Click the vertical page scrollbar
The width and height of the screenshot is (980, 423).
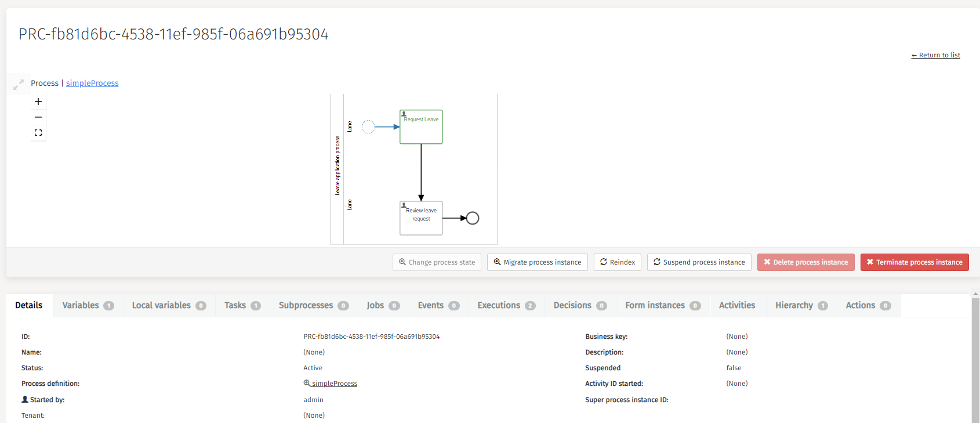[x=975, y=360]
